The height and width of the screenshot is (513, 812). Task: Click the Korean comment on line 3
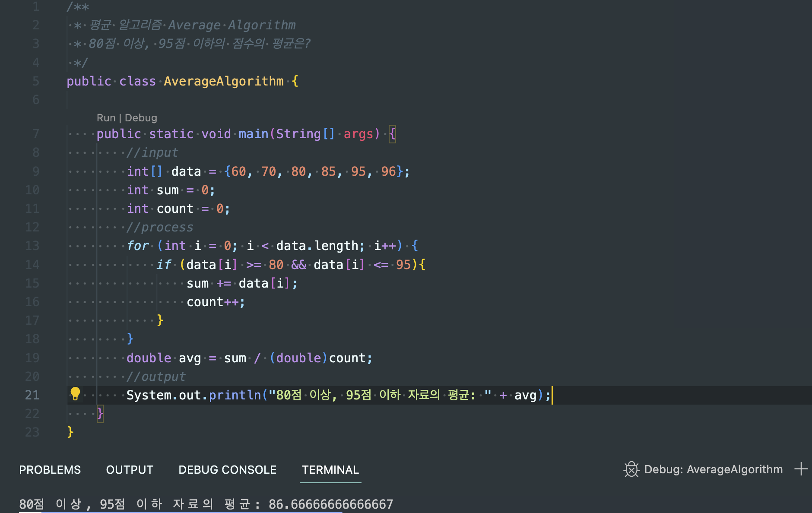(x=190, y=43)
